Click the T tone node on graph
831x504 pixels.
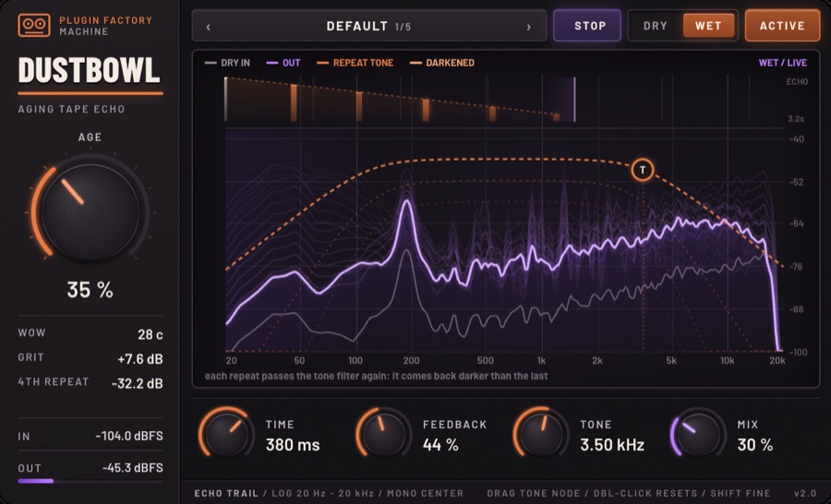tap(643, 170)
